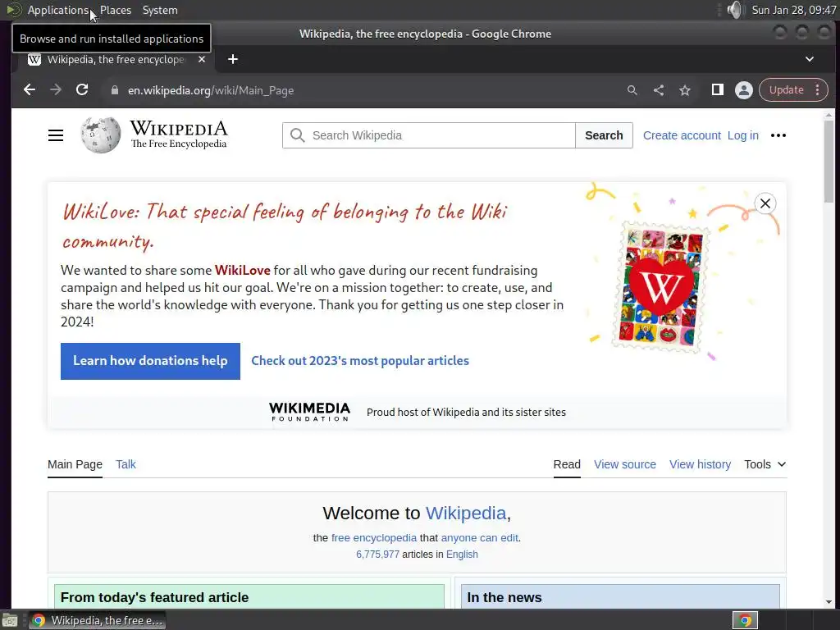Click the Chrome Update button
The height and width of the screenshot is (630, 840).
787,90
